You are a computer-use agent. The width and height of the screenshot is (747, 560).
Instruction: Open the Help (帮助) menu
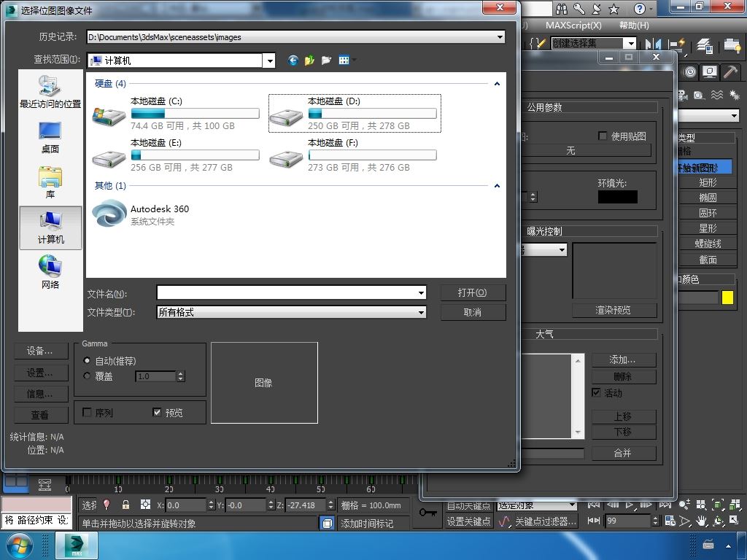coord(634,26)
